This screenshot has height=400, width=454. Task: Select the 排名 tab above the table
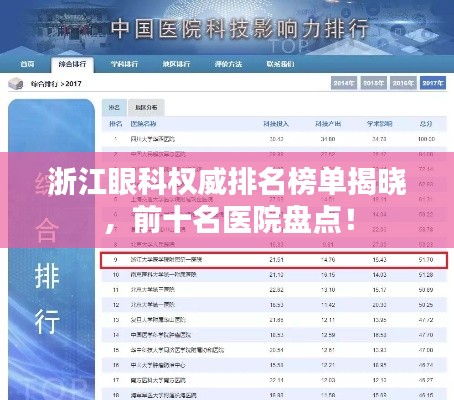[x=114, y=107]
